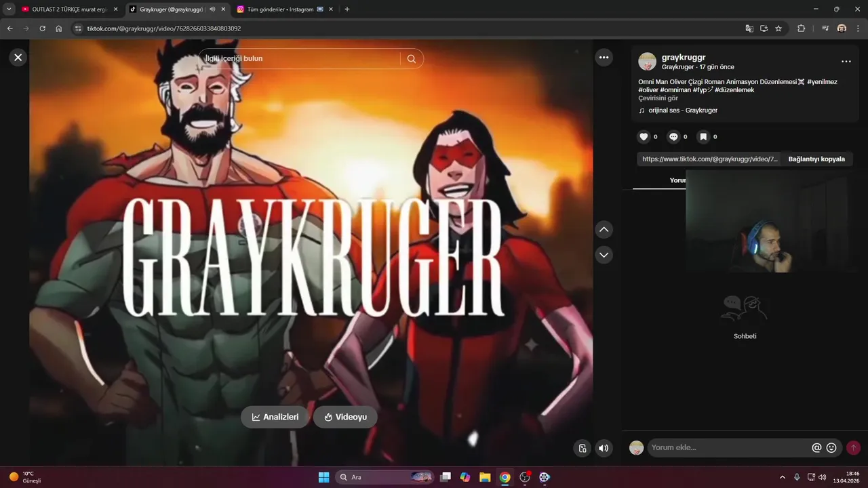The width and height of the screenshot is (868, 488).
Task: Open volume control in system tray
Action: (823, 477)
